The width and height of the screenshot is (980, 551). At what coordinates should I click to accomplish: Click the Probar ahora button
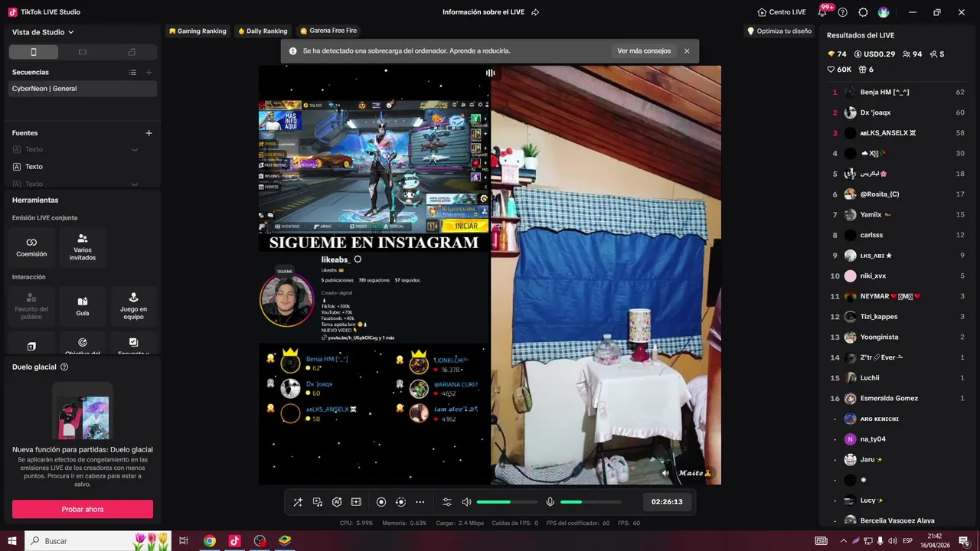(83, 509)
